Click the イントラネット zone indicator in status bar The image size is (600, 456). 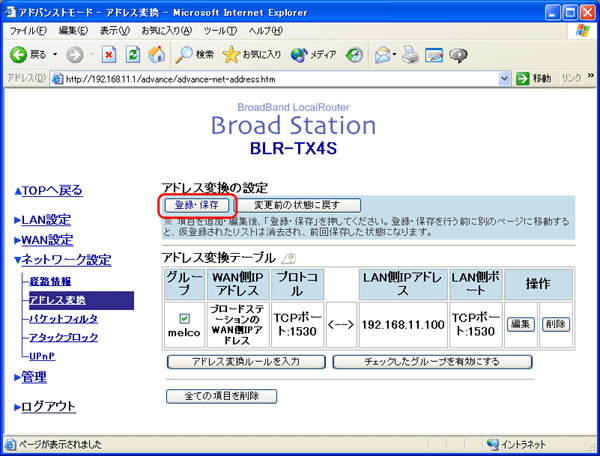[x=517, y=445]
